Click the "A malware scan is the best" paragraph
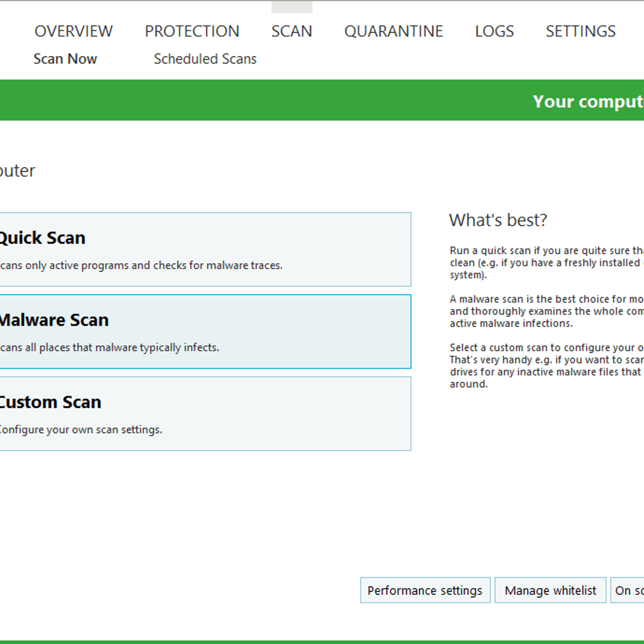The image size is (644, 644). tap(545, 311)
